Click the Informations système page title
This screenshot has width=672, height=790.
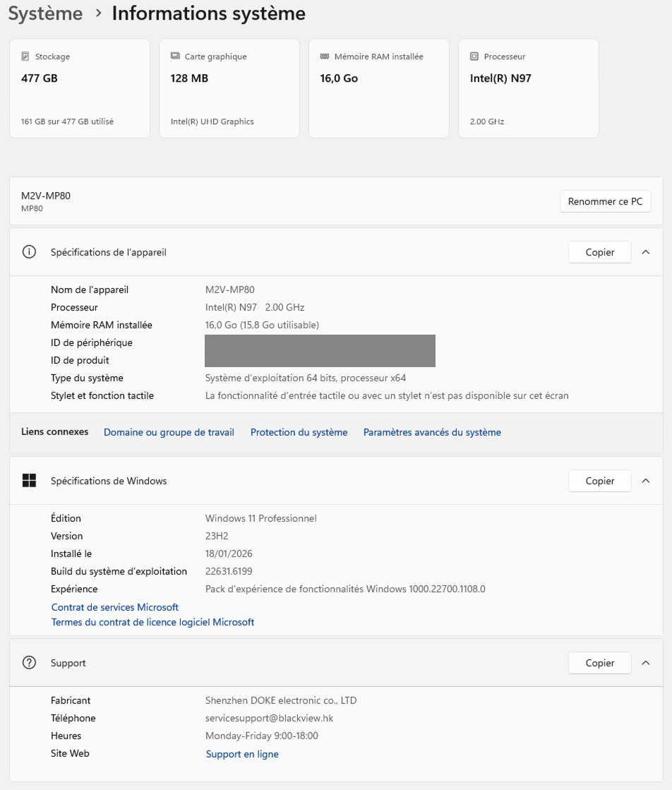click(x=208, y=13)
